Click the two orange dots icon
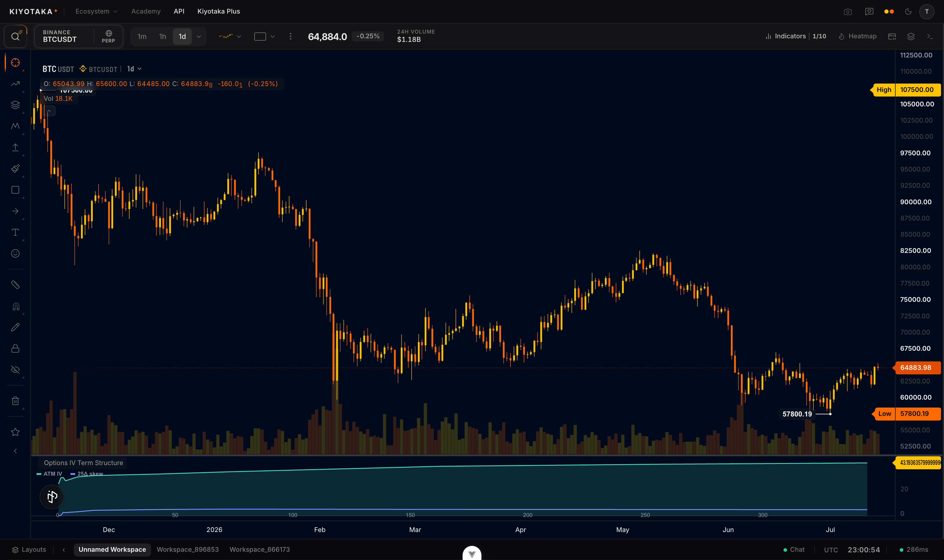The image size is (944, 560). pyautogui.click(x=889, y=12)
